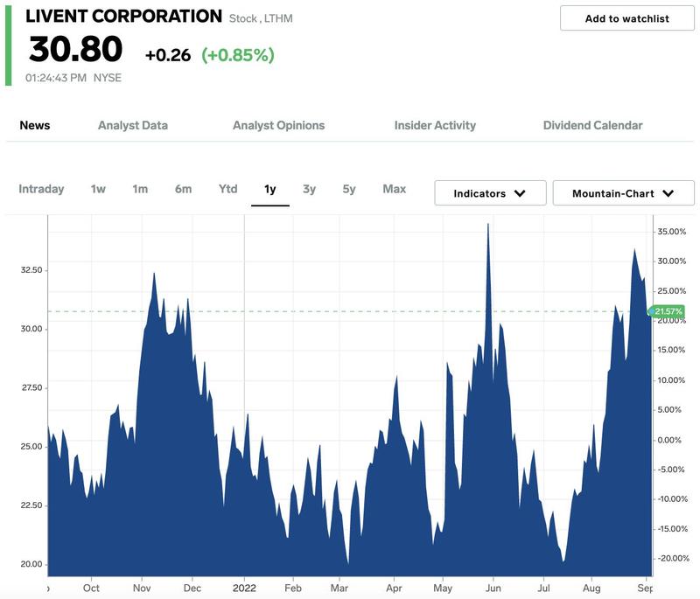Click the Jul label on x-axis
This screenshot has height=599, width=700.
(543, 589)
